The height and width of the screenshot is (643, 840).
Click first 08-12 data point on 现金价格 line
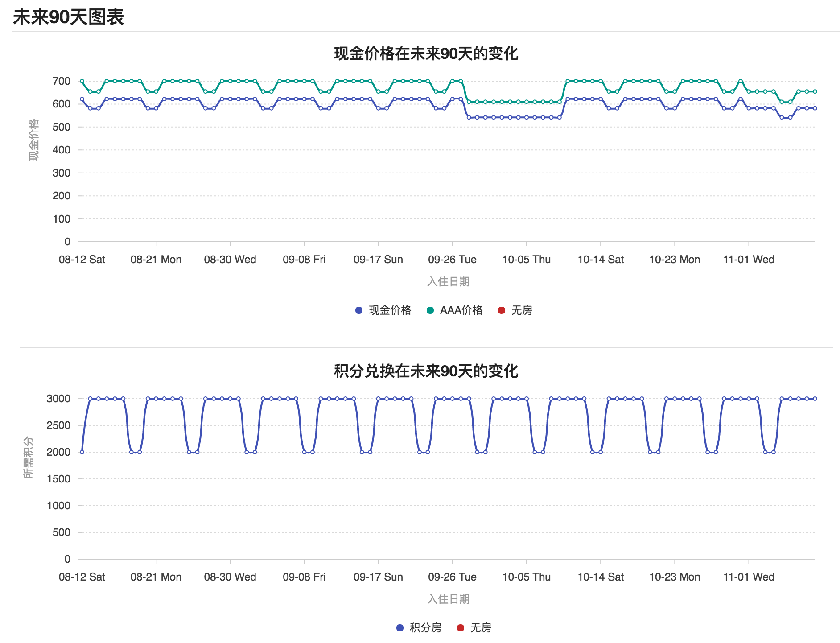point(82,99)
